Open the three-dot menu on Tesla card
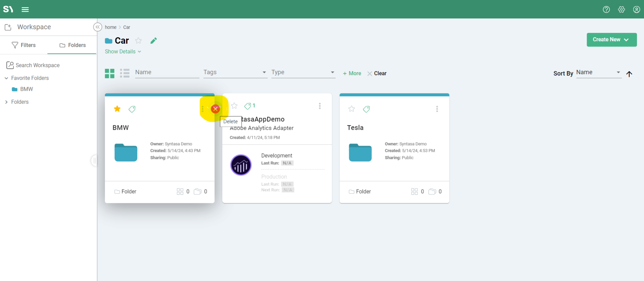644x281 pixels. [x=437, y=109]
